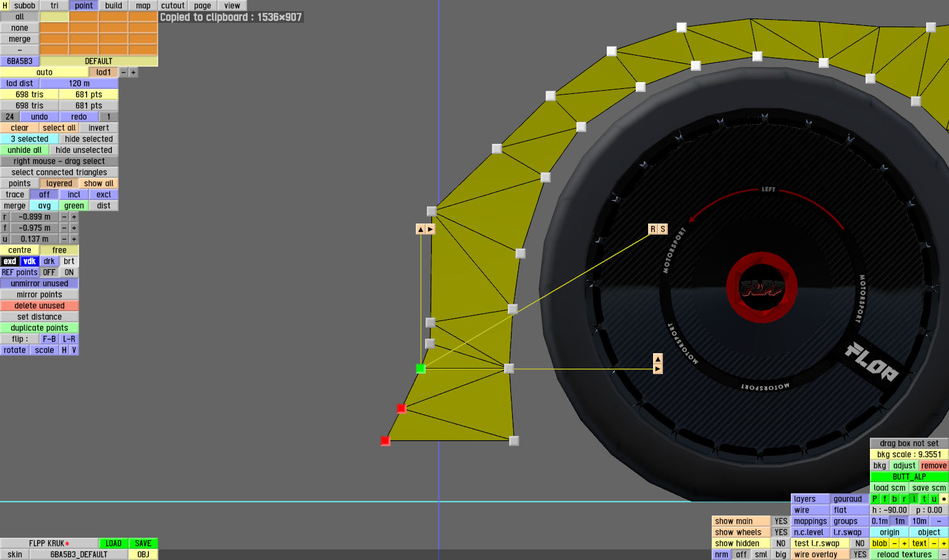Toggle test l.r.swap NO
The width and height of the screenshot is (949, 560).
[x=860, y=543]
